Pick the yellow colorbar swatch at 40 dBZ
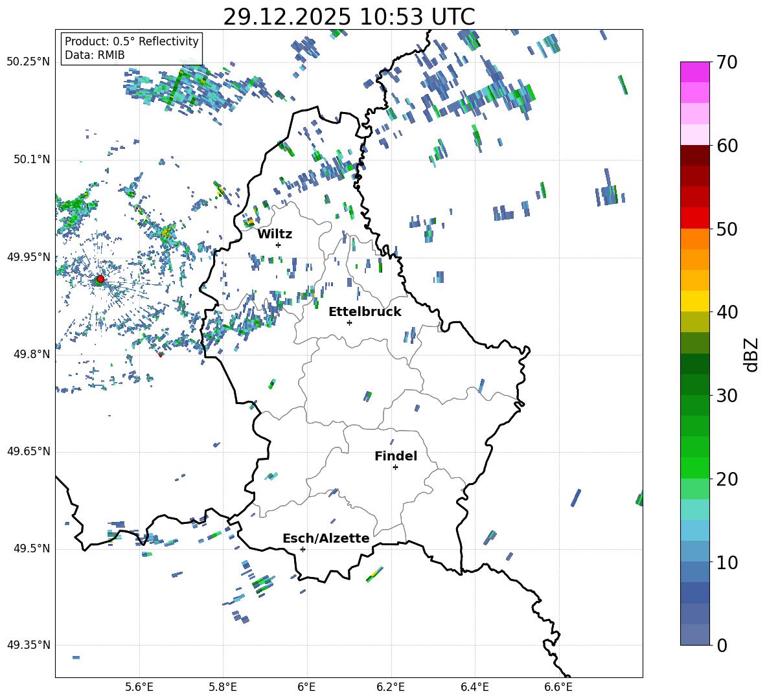767x700 pixels. point(694,301)
